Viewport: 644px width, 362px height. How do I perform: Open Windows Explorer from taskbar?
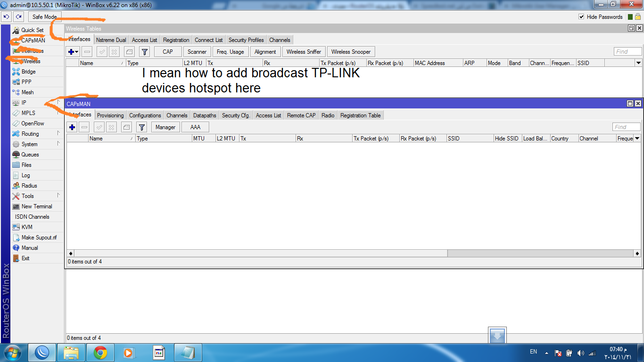click(x=72, y=353)
